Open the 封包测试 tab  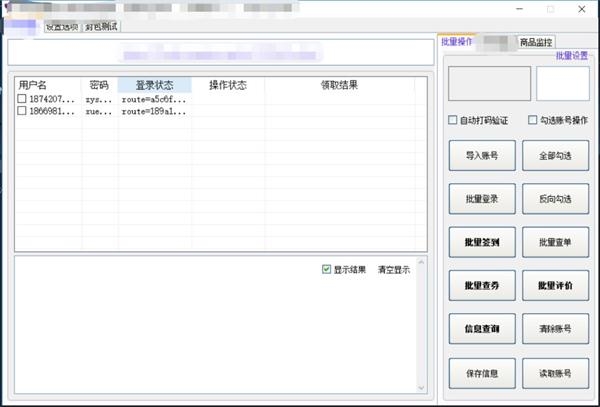tap(101, 26)
